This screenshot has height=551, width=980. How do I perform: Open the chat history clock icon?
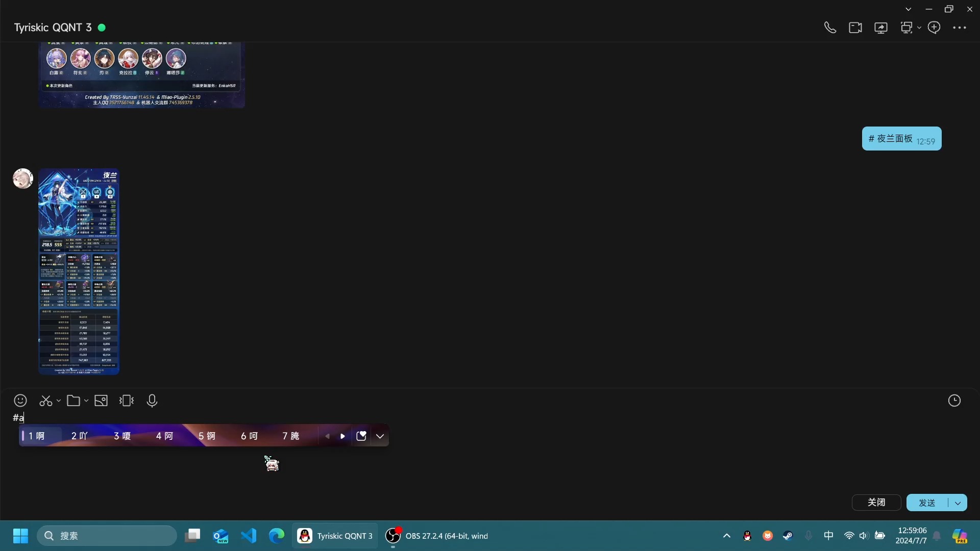tap(954, 401)
